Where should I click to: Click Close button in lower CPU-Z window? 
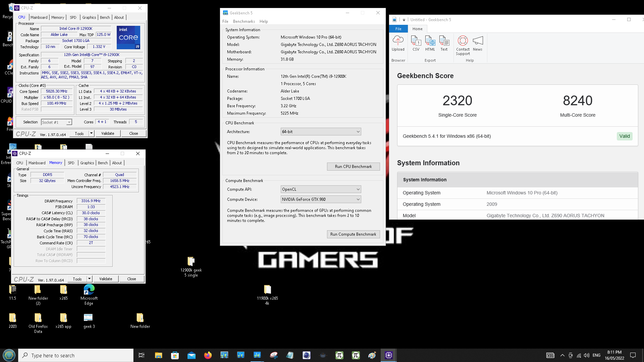click(131, 279)
